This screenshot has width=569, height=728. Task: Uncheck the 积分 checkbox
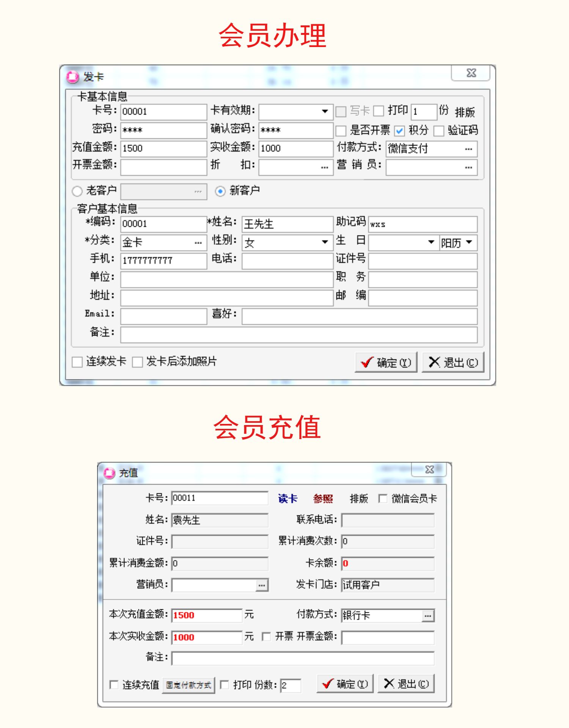click(x=399, y=131)
